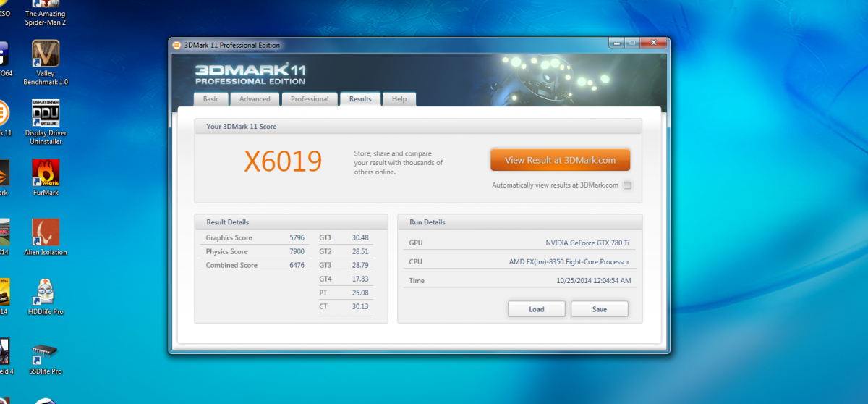Launch the FurMark desktop shortcut
Viewport: 868px width, 404px height.
pos(46,177)
